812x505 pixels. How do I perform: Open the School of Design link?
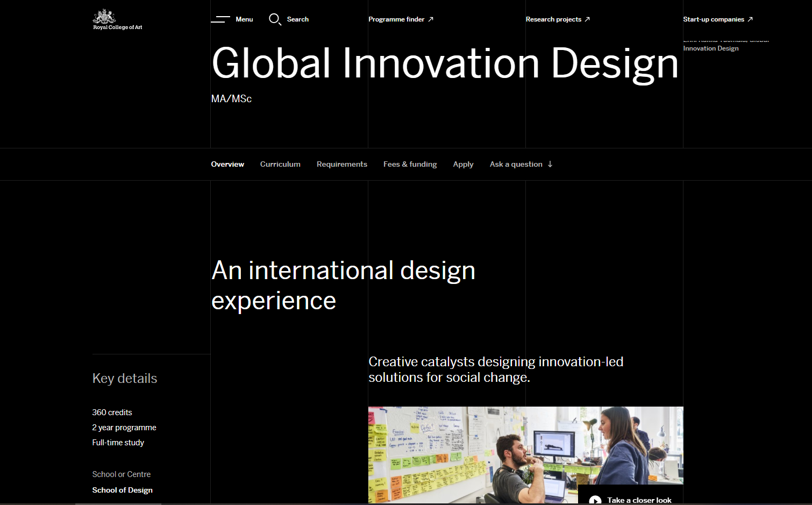[x=122, y=490]
